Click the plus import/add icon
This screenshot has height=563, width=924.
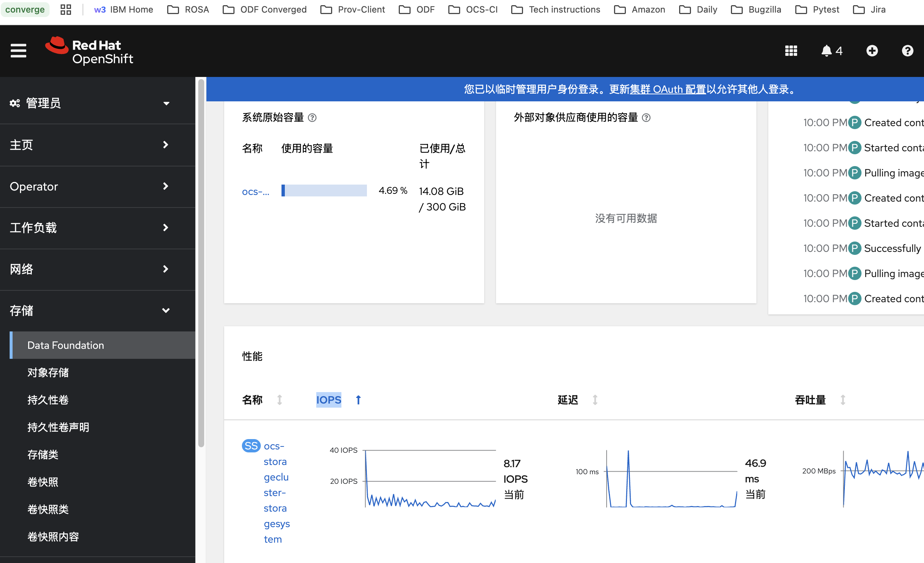872,51
